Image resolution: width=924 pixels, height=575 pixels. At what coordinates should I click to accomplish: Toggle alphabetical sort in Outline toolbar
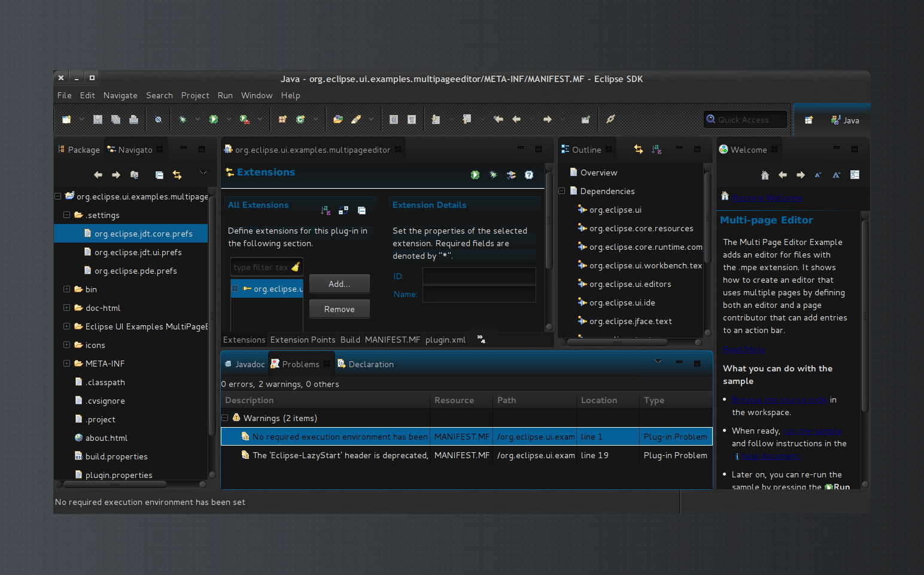(656, 150)
